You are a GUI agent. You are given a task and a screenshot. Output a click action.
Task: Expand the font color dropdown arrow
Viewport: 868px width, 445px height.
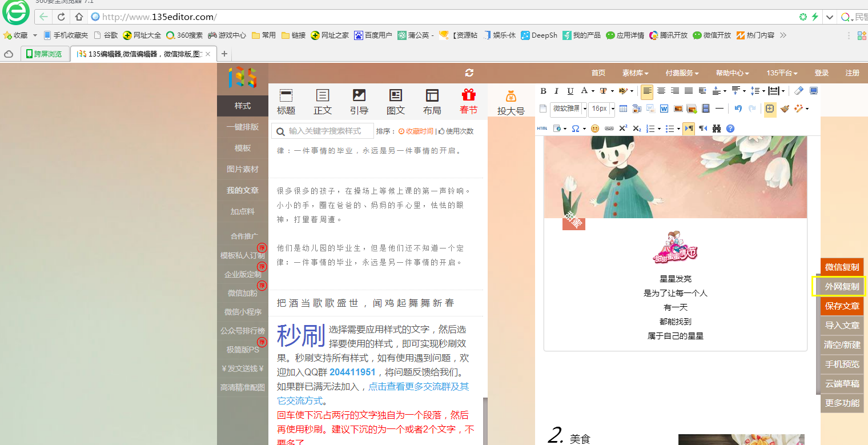coord(593,91)
